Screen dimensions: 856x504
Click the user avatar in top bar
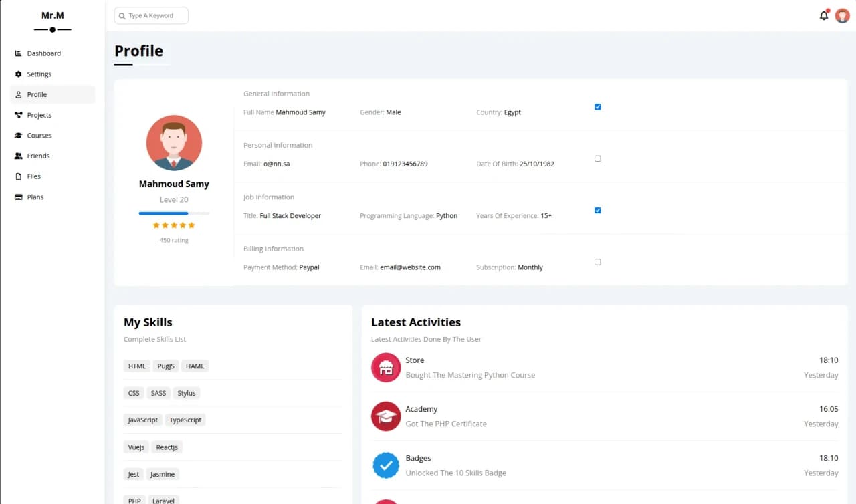842,15
